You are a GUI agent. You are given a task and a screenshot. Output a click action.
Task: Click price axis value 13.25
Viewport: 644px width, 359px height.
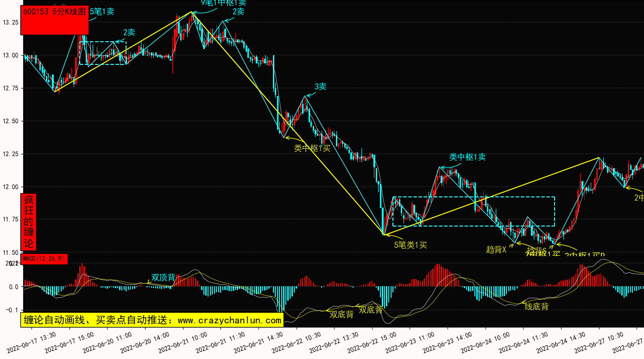point(10,22)
